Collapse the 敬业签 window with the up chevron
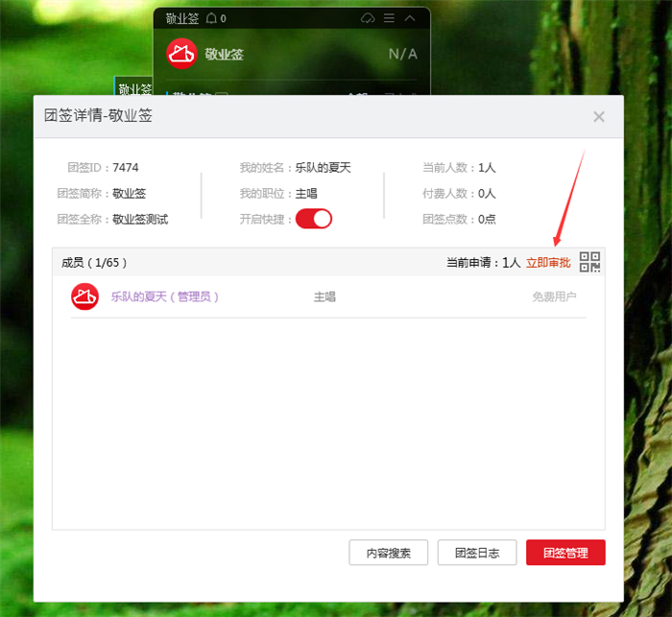 click(x=410, y=18)
